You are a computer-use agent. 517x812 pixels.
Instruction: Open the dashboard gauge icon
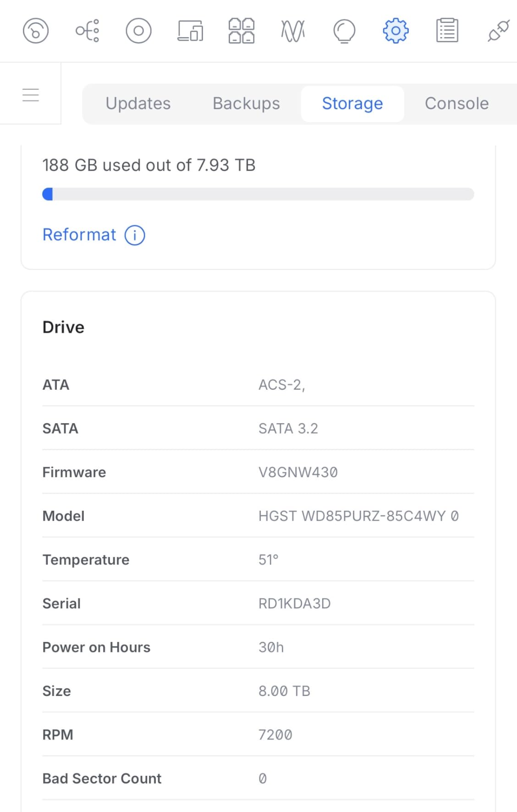(35, 31)
